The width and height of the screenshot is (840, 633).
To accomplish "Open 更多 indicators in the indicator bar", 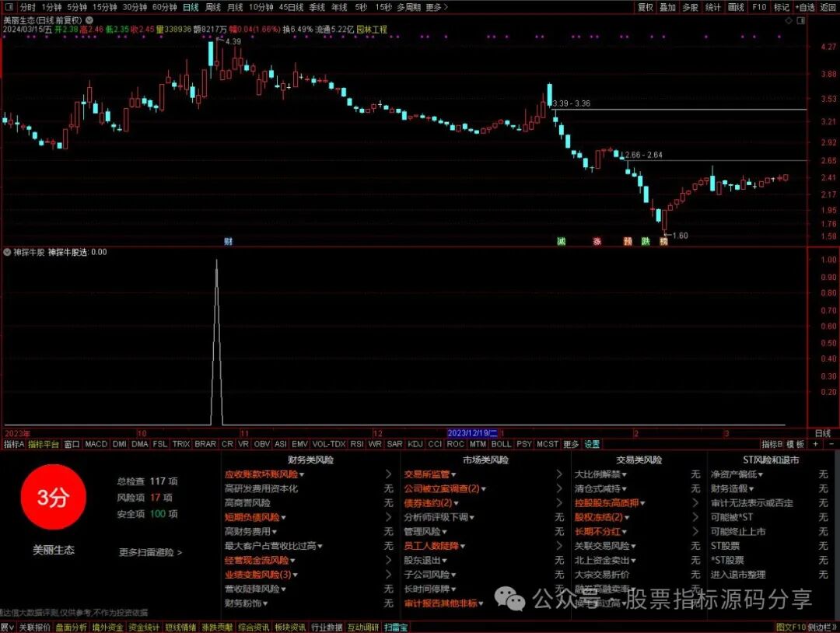I will pos(571,444).
